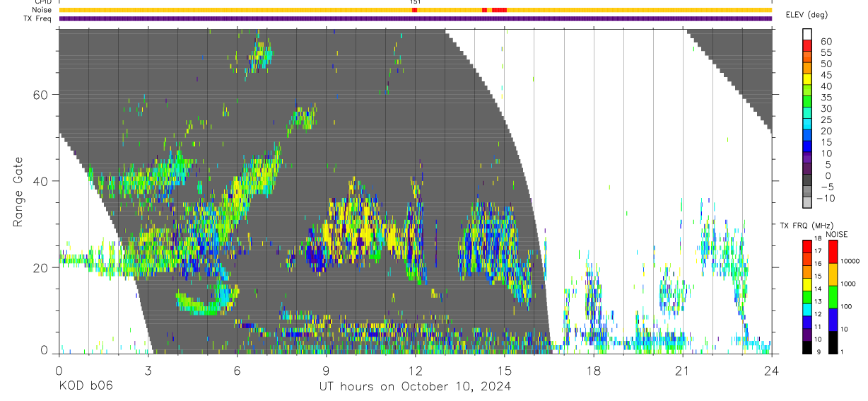Click the "11" tick label on the TX FRQ scale

click(818, 327)
